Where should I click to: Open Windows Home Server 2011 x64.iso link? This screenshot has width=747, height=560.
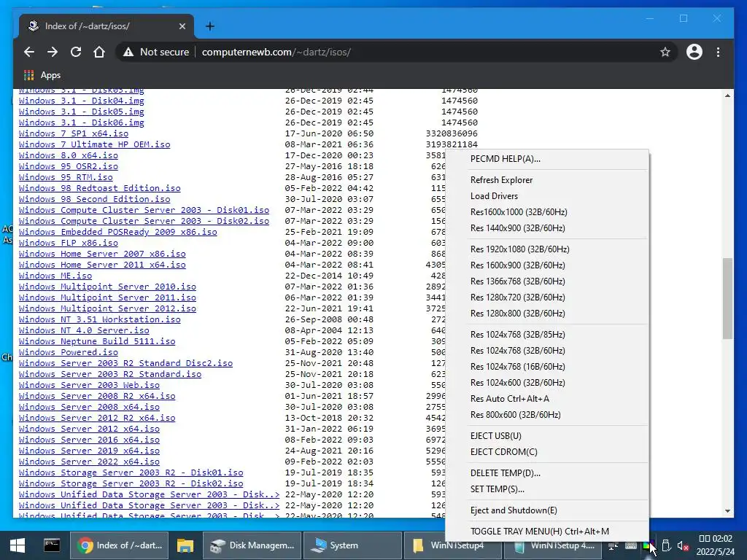[102, 265]
